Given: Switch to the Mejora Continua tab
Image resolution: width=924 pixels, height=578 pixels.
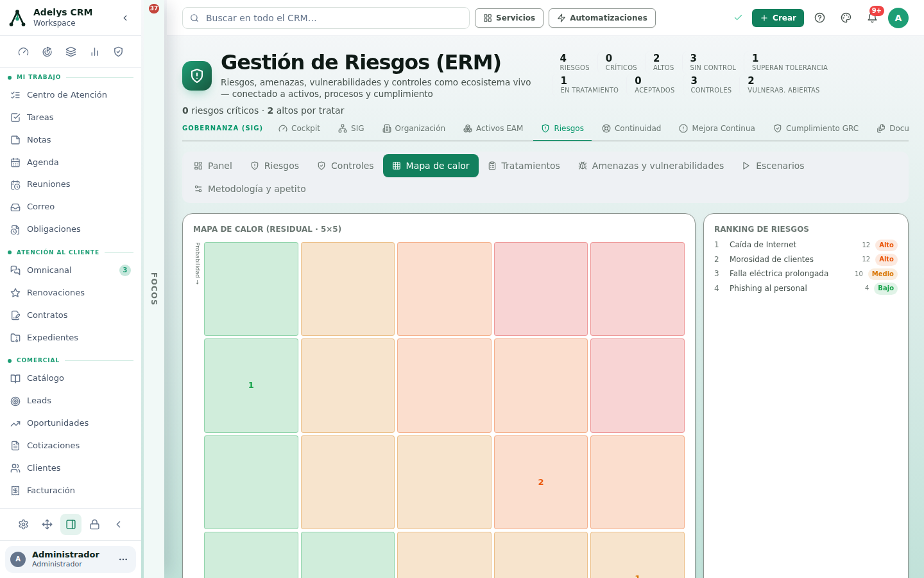Looking at the screenshot, I should (717, 128).
